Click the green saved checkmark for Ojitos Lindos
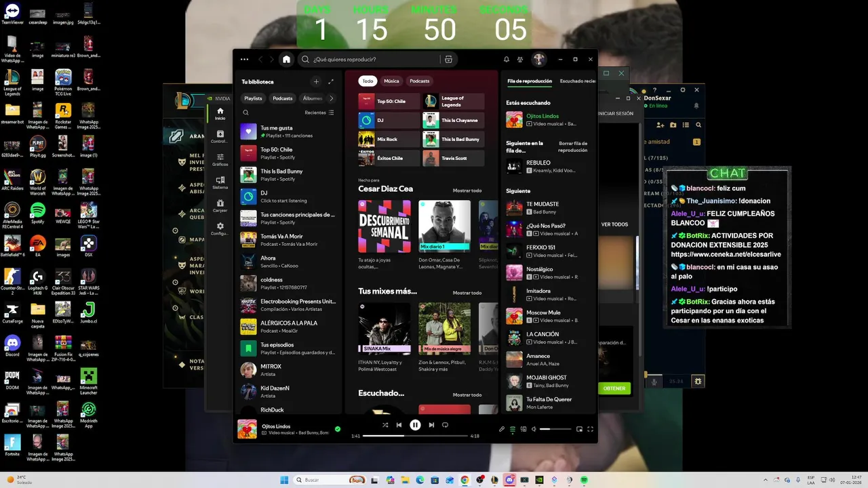 pyautogui.click(x=338, y=429)
